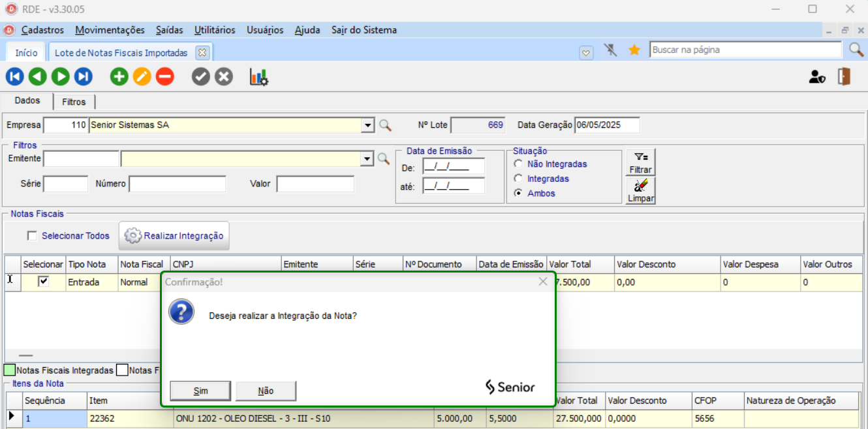This screenshot has width=868, height=429.
Task: Select the Não Integradas radio option
Action: coord(518,164)
